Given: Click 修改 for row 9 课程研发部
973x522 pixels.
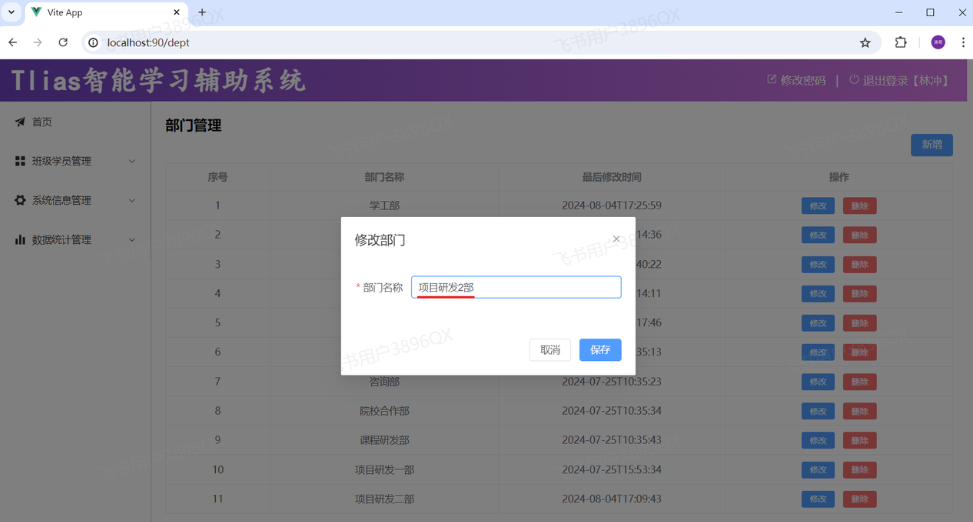Looking at the screenshot, I should pyautogui.click(x=818, y=441).
